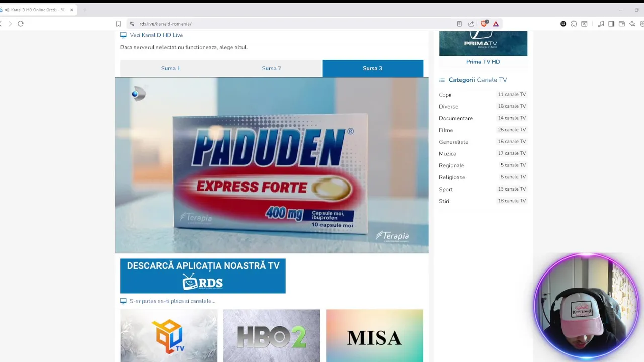Open the Stiri category
The image size is (644, 362).
444,201
